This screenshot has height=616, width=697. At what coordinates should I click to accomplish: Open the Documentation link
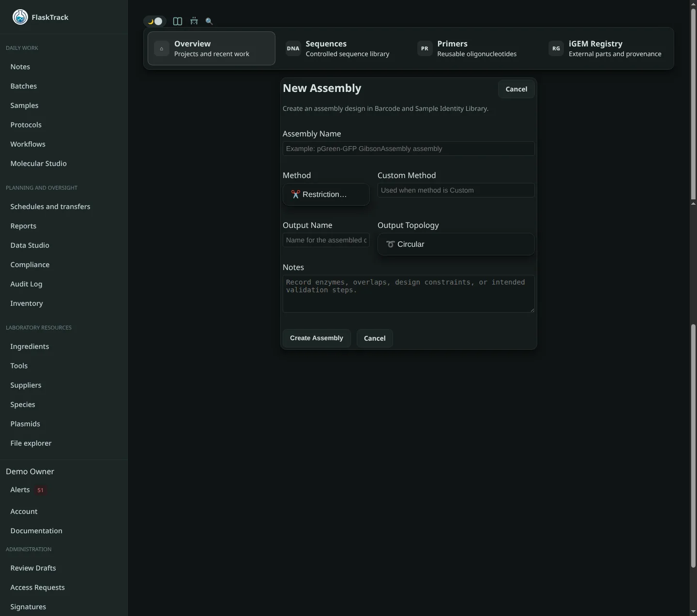click(x=36, y=531)
